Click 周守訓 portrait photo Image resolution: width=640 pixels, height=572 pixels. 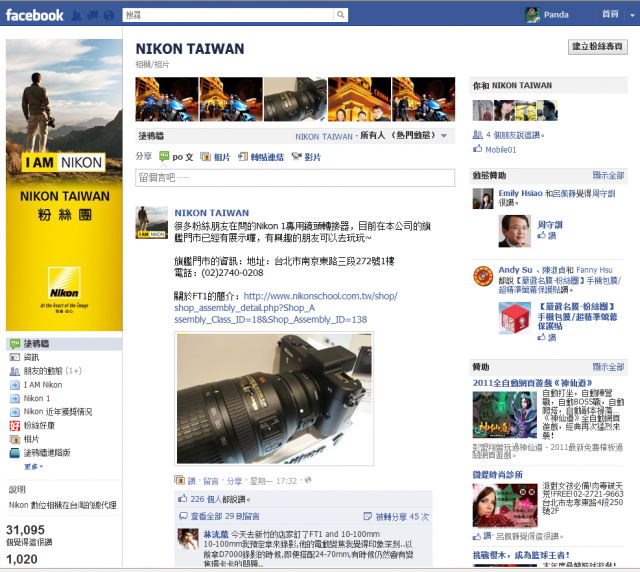coord(515,231)
